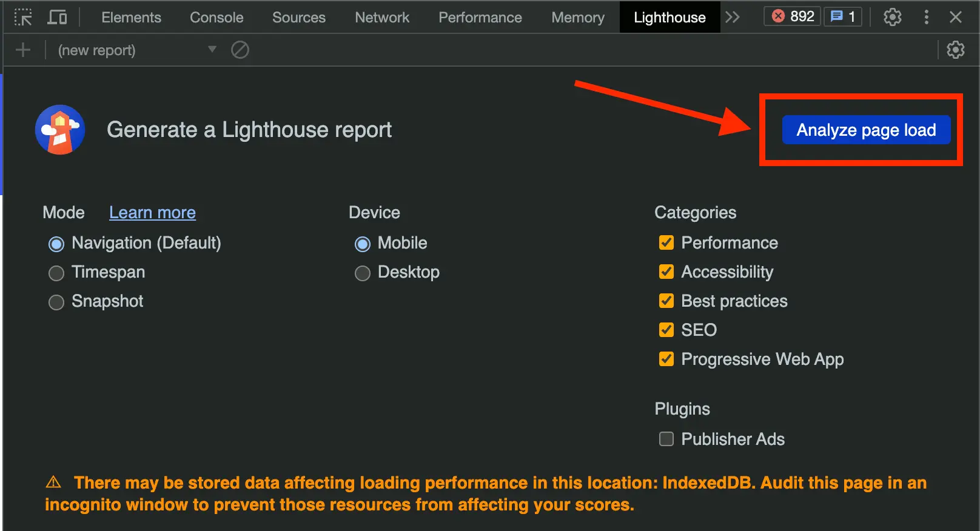Switch to the Network tab
980x531 pixels.
(x=382, y=18)
